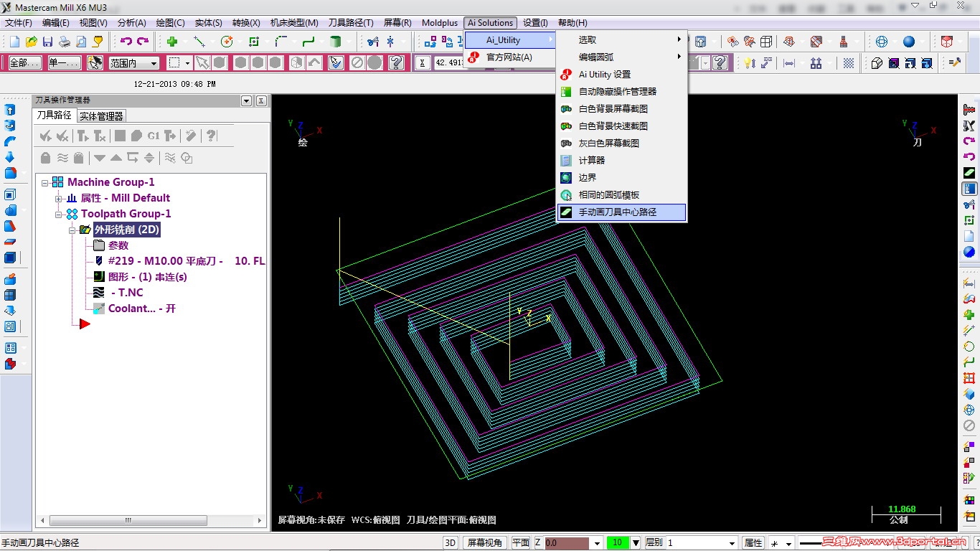Open a file with the folder icon
The width and height of the screenshot is (980, 551).
click(x=32, y=42)
